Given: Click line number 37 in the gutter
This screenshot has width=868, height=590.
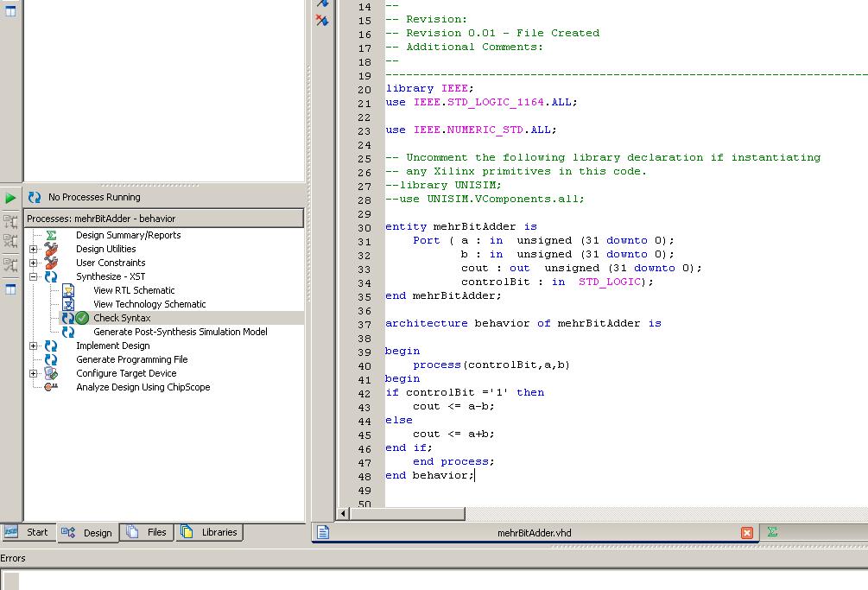Looking at the screenshot, I should point(364,325).
